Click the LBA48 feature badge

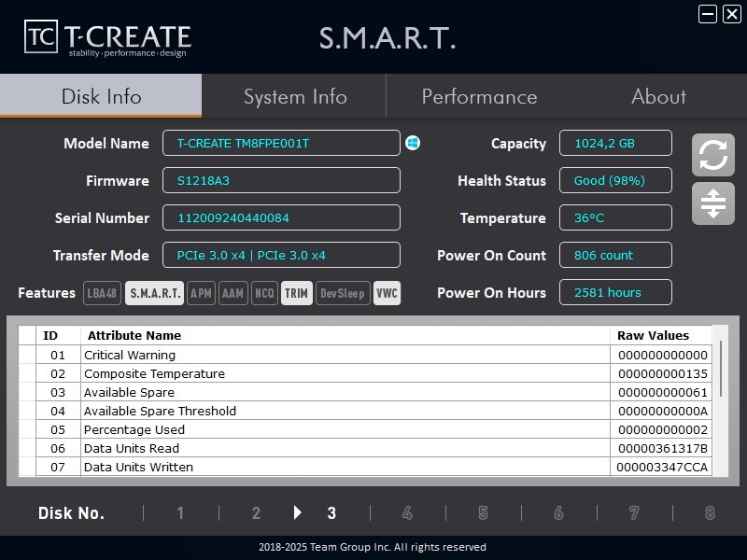(x=103, y=293)
